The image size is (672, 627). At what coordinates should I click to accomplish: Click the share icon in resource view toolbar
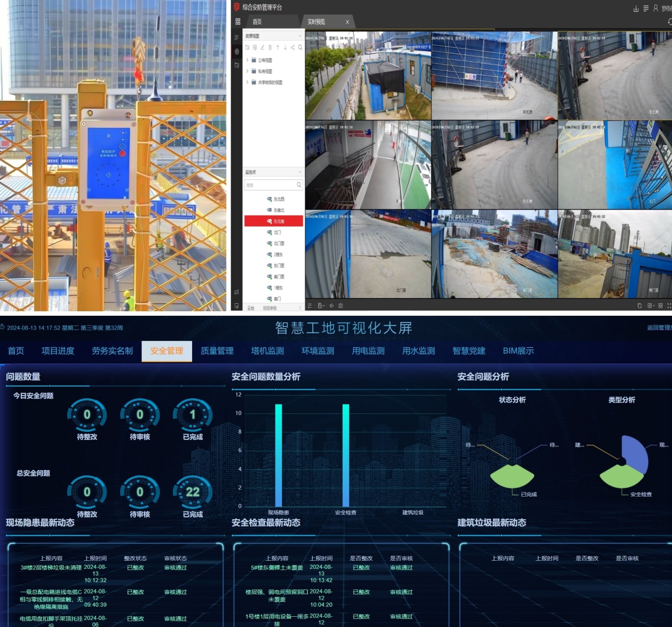click(293, 47)
